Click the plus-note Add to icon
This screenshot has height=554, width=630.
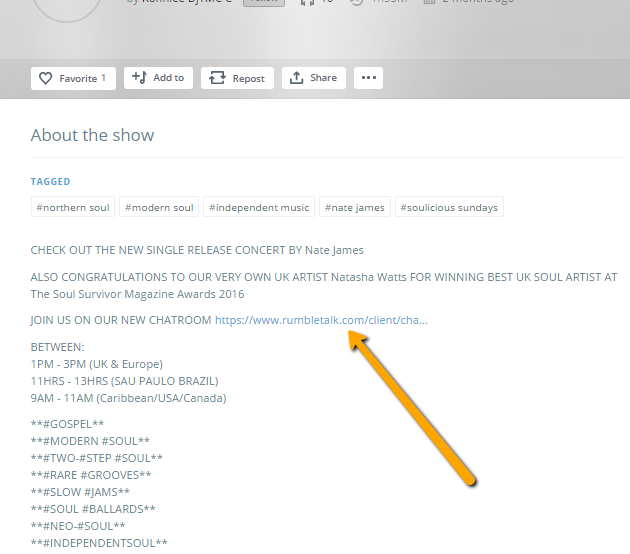pos(139,77)
